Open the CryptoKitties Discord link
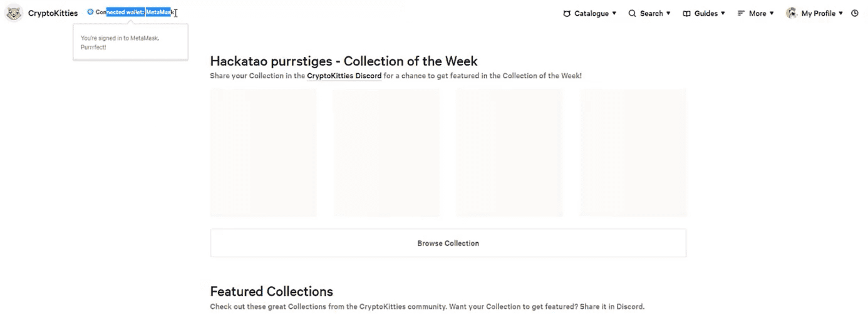Screen dimensions: 868x325 click(x=344, y=76)
